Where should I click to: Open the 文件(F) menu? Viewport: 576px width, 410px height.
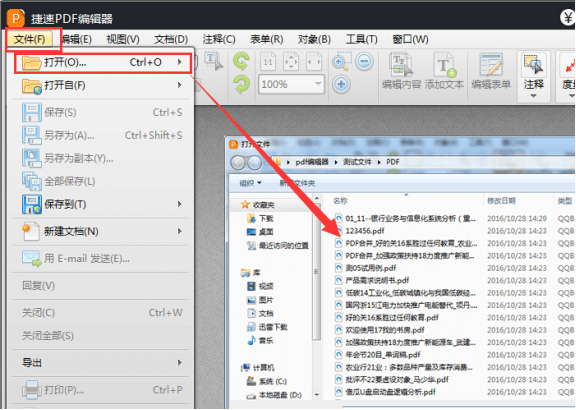click(x=30, y=39)
